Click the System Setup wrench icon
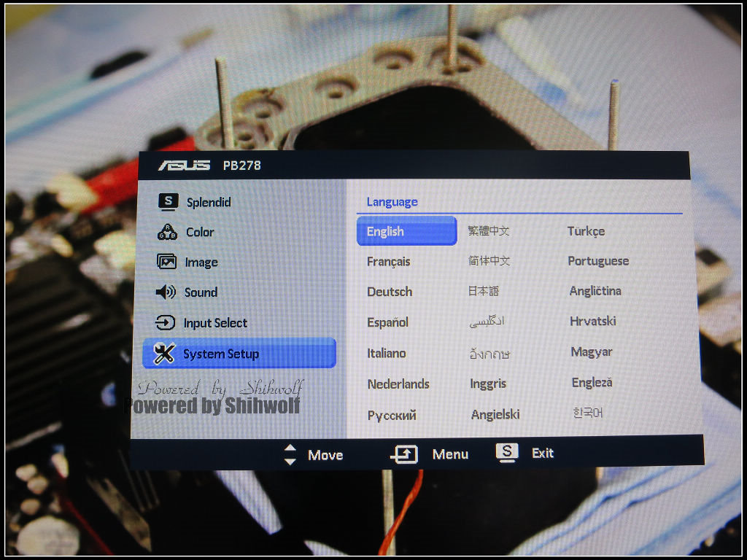Image resolution: width=747 pixels, height=560 pixels. 164,354
